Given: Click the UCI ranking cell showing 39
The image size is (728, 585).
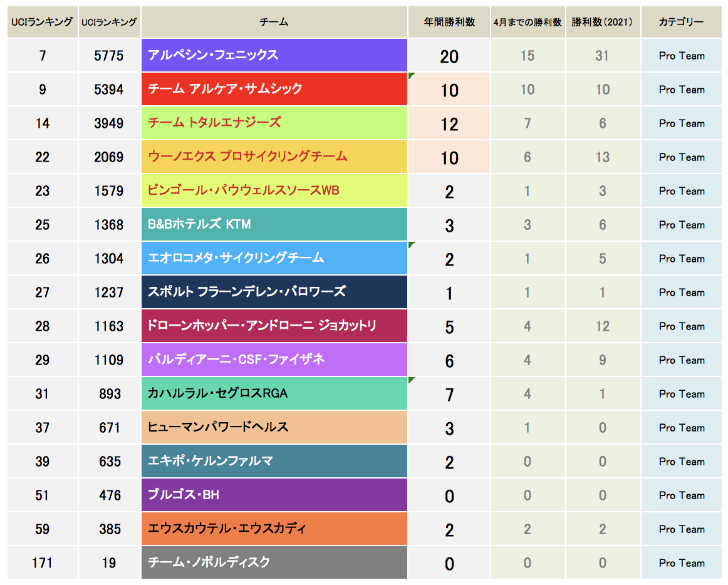Looking at the screenshot, I should point(42,462).
